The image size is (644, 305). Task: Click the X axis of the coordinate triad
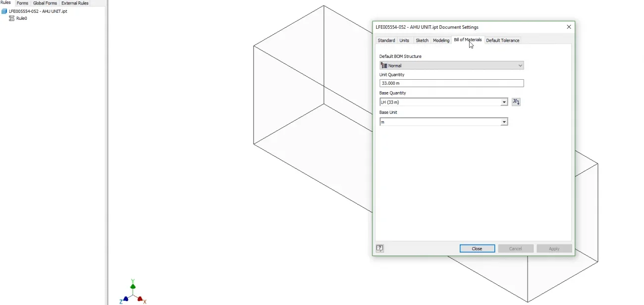pos(141,300)
